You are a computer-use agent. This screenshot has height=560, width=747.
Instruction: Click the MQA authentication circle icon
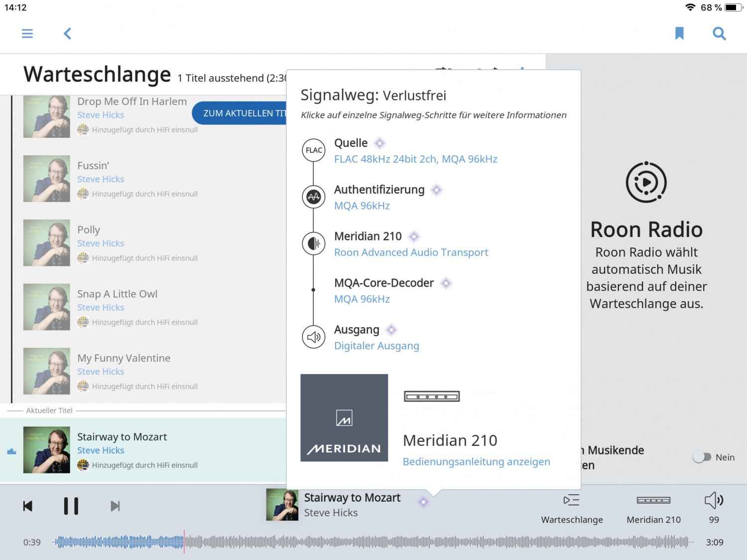tap(314, 197)
